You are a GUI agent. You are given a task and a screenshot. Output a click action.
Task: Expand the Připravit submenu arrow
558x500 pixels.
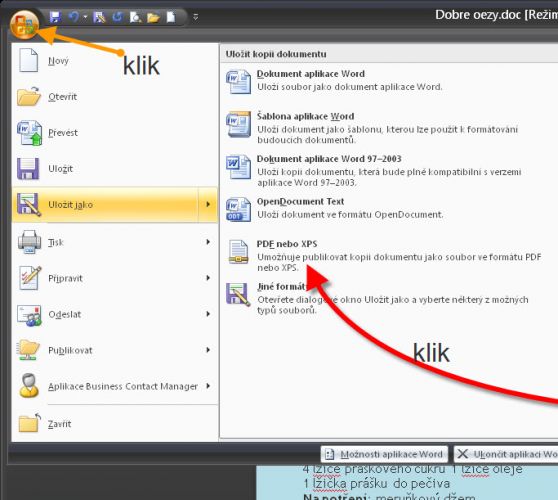tap(208, 278)
